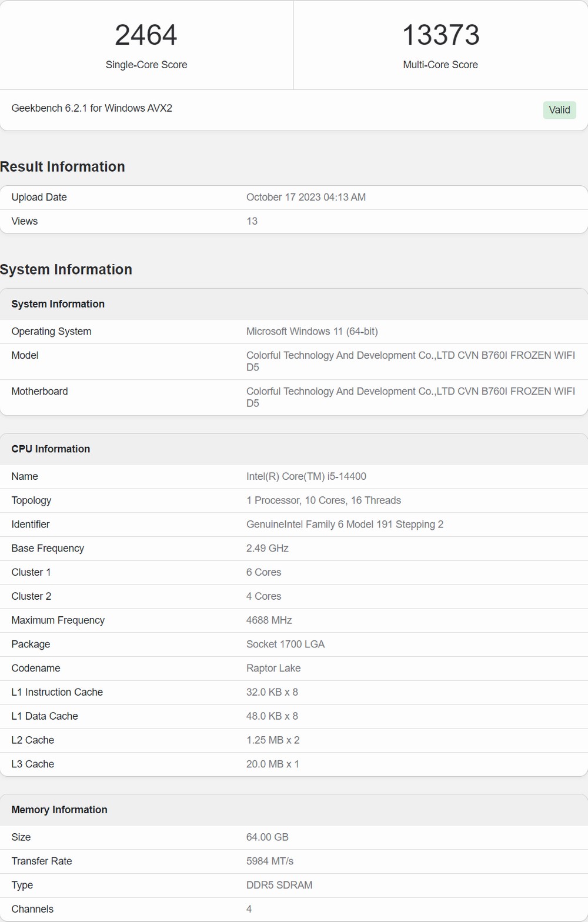Click the 6 Cores value
Viewport: 588px width, 922px height.
point(263,572)
